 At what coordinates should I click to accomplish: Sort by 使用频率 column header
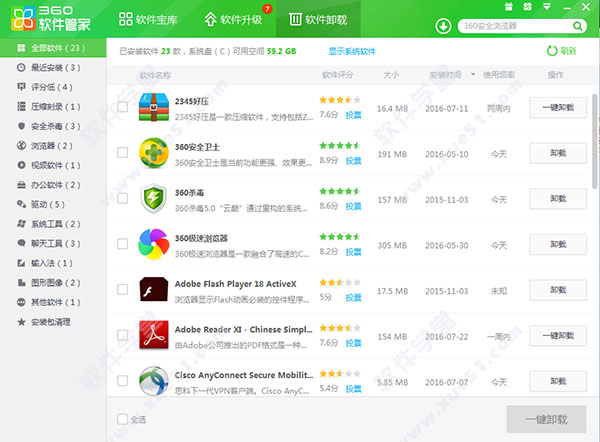(x=499, y=75)
